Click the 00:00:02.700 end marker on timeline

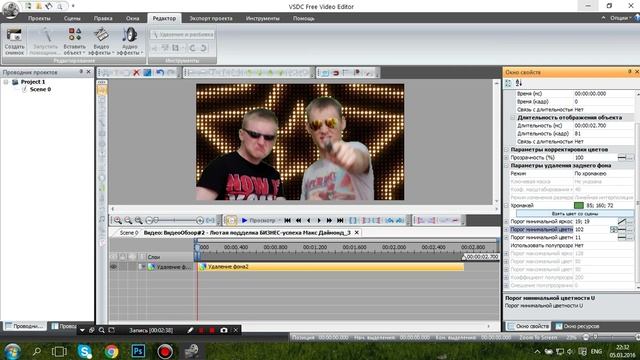(481, 257)
